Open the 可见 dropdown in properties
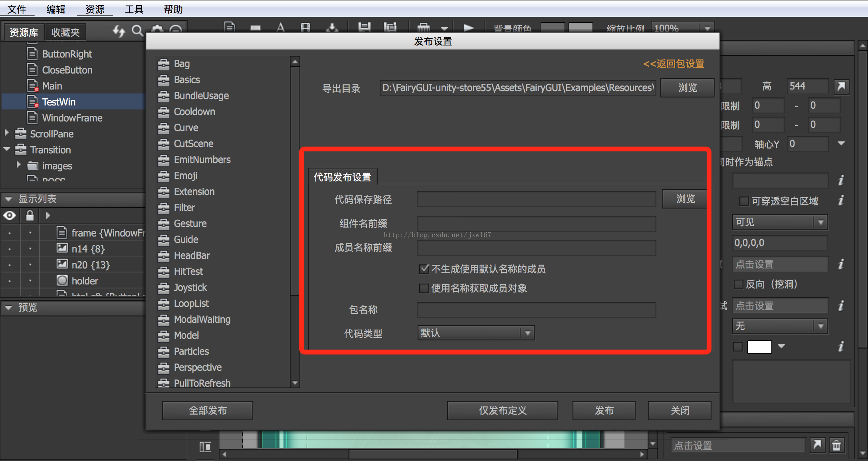Viewport: 868px width, 461px height. tap(779, 222)
